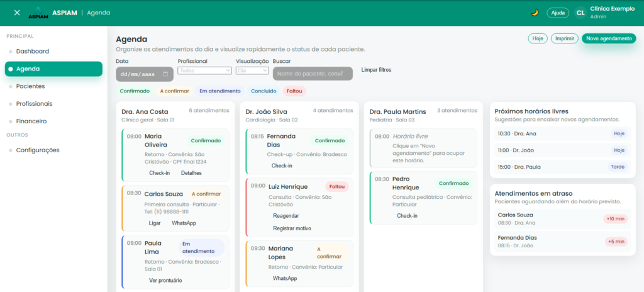Select Agenda in the sidebar
Viewport: 644px width, 292px height.
coord(53,69)
